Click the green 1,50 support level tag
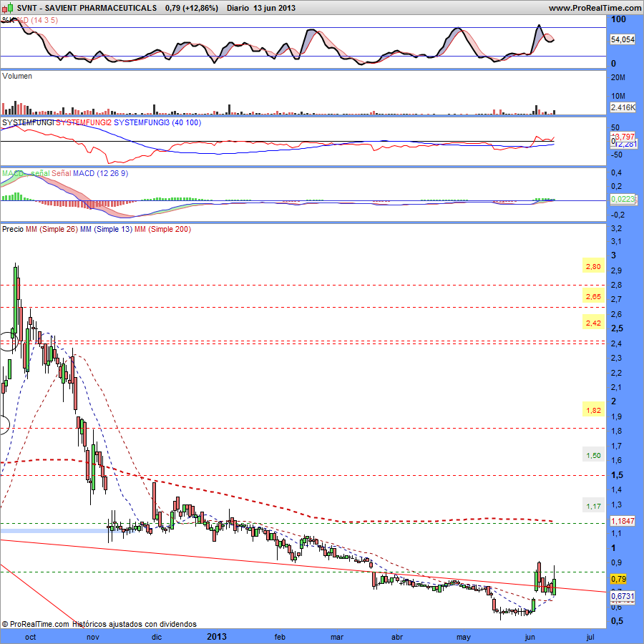This screenshot has width=644, height=644. [x=593, y=456]
